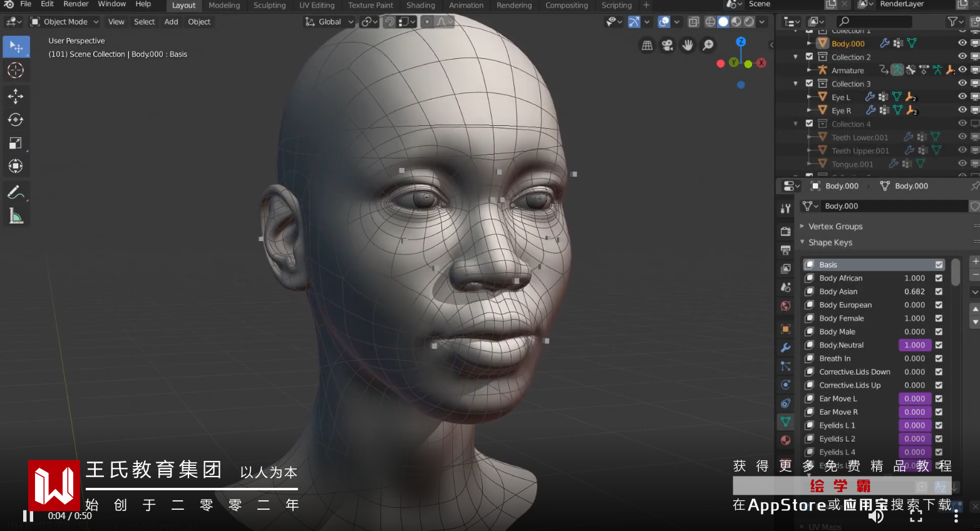980x531 pixels.
Task: Open the Modifiers wrench tab in Properties
Action: point(785,348)
